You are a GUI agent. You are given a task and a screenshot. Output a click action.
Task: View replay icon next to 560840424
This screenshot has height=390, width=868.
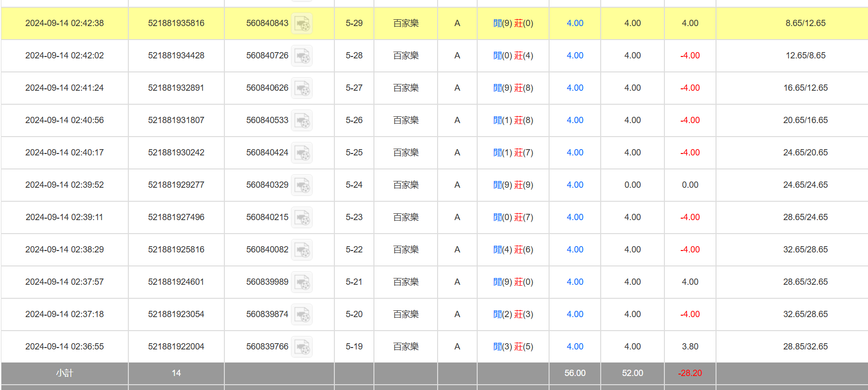(302, 153)
